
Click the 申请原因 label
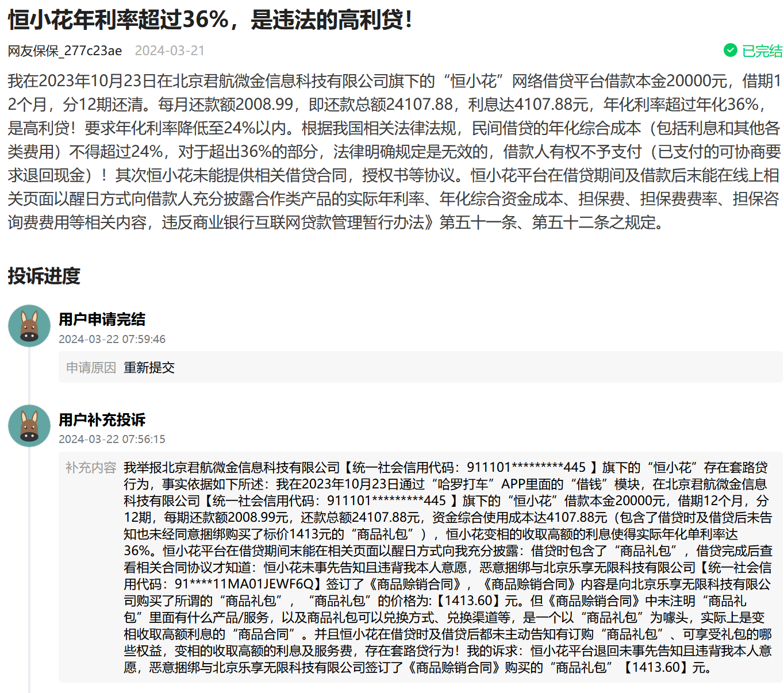tap(91, 367)
